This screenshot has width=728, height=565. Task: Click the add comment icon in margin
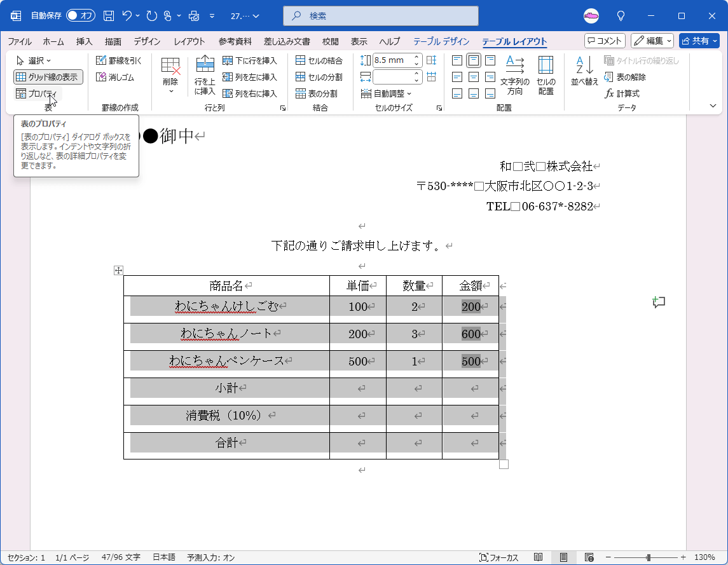point(658,303)
